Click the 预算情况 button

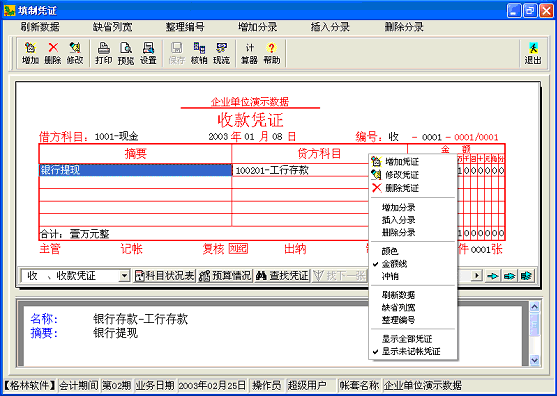coord(225,276)
